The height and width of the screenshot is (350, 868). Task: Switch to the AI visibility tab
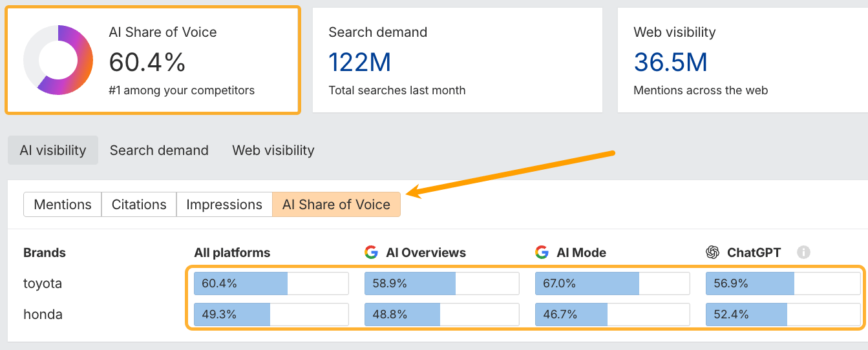coord(53,150)
